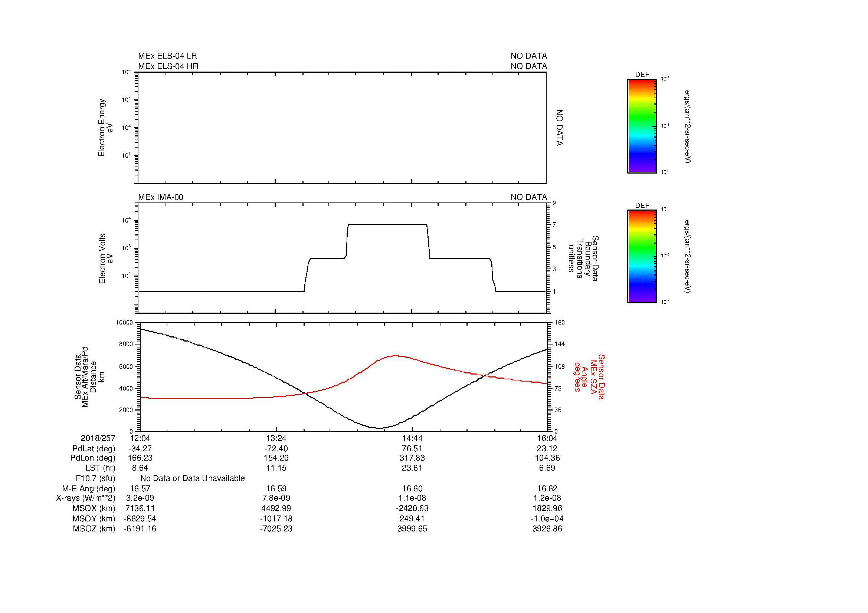Screen dimensions: 868x613
Task: Click the 'X-rays (W/m**2)' row label
Action: 86,498
